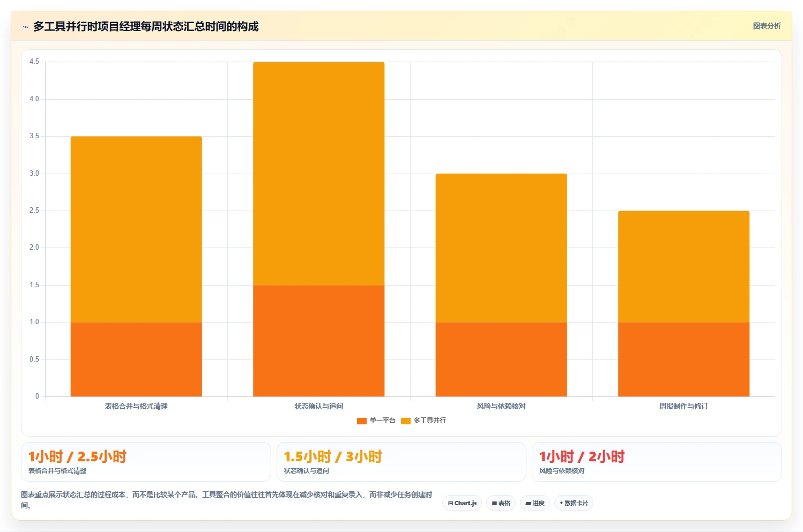Click the 多工具并行 legend label text
Image resolution: width=803 pixels, height=532 pixels.
(430, 421)
